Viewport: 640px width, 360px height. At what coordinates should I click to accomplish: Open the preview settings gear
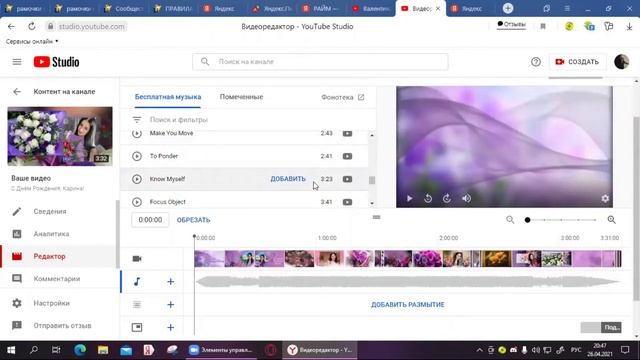[605, 198]
